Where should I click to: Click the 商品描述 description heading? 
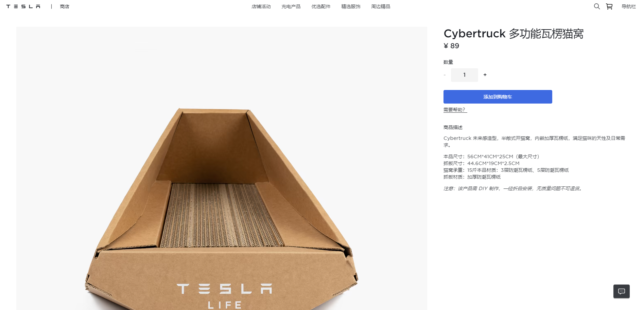click(x=453, y=127)
